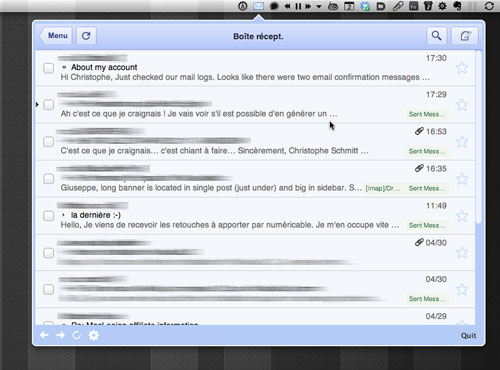
Task: Expand the 'About my account' conversation arrow
Action: 64,67
